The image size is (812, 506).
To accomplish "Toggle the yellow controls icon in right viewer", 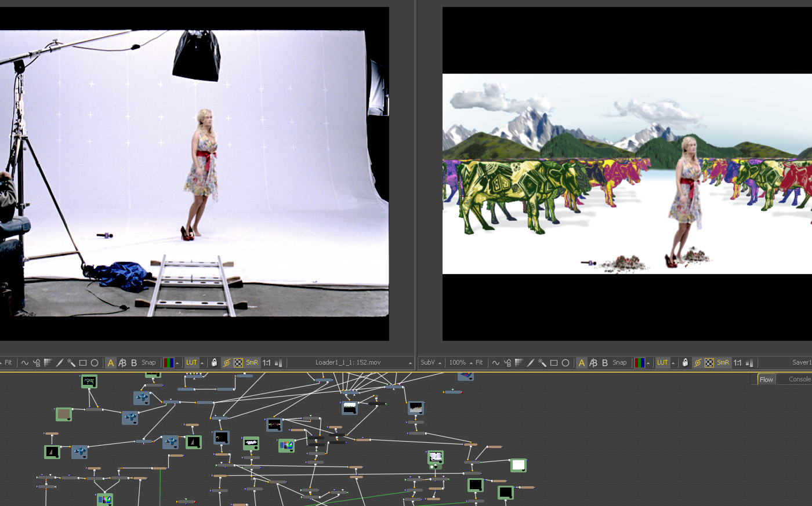I will pyautogui.click(x=698, y=363).
